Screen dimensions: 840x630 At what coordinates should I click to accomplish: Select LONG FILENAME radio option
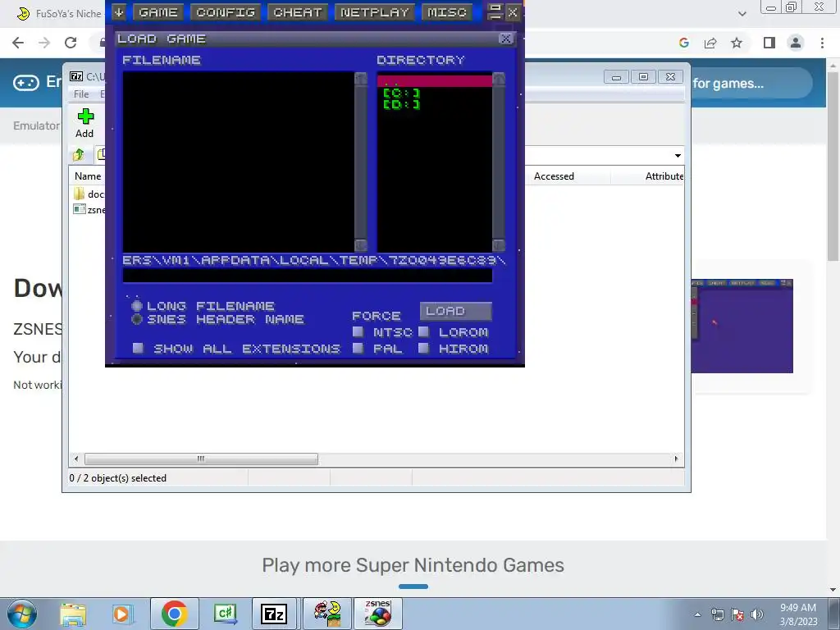pos(137,306)
